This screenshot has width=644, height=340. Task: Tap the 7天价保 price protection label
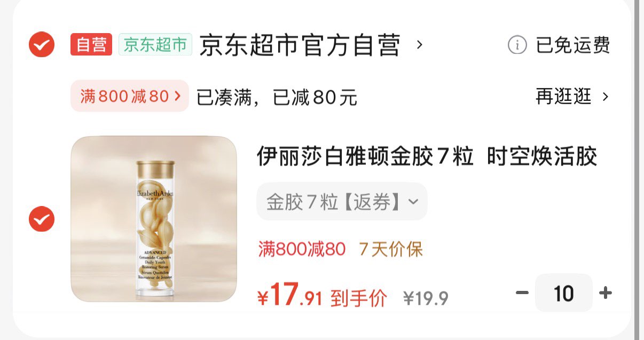pyautogui.click(x=391, y=249)
